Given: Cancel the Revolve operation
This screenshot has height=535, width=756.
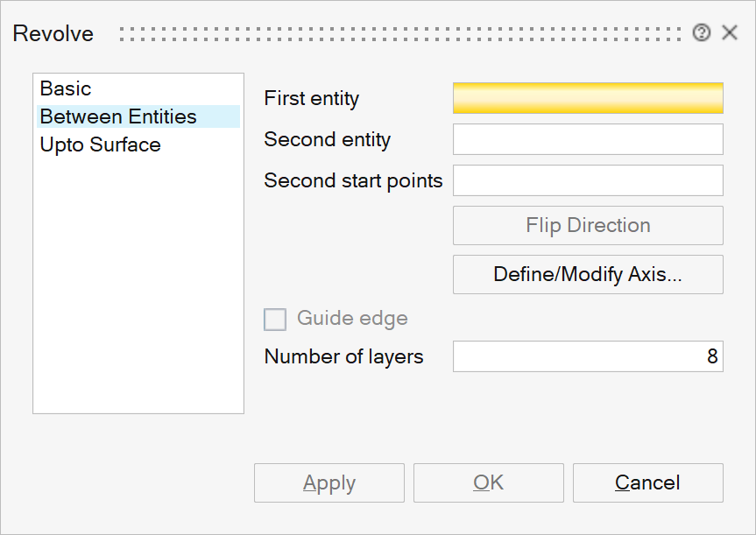Looking at the screenshot, I should (x=647, y=483).
